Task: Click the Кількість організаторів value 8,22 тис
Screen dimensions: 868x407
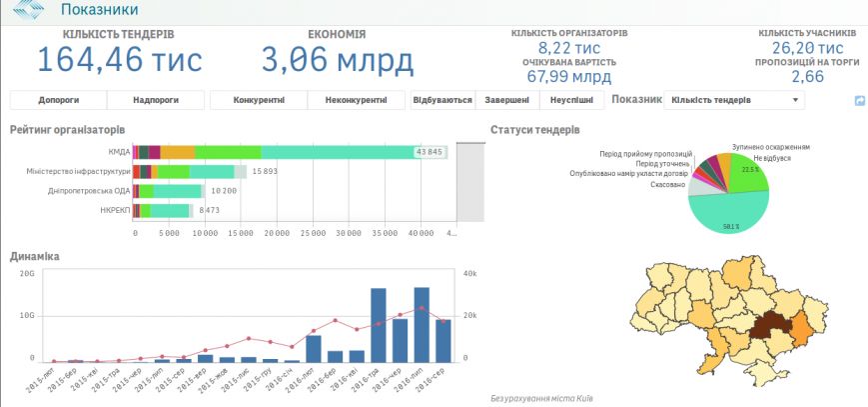Action: [569, 48]
